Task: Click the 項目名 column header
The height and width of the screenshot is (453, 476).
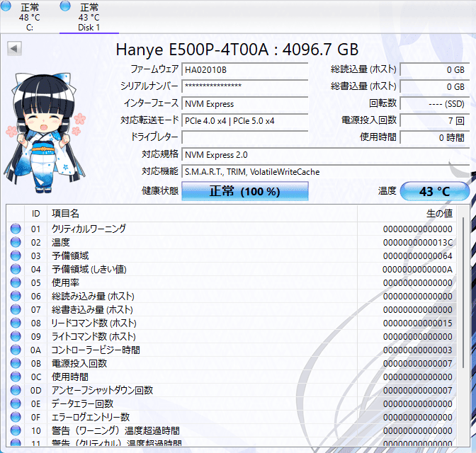Action: tap(65, 213)
